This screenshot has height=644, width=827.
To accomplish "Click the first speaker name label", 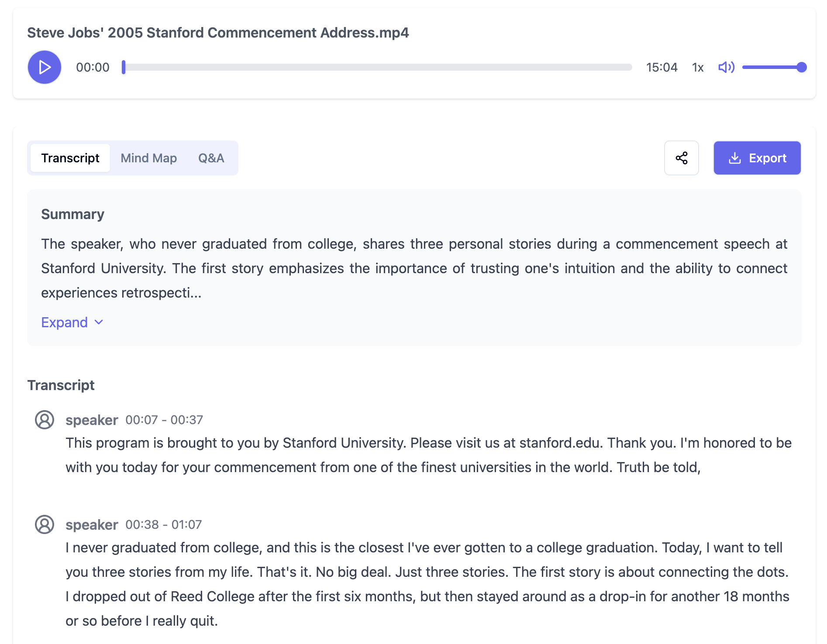I will coord(92,420).
